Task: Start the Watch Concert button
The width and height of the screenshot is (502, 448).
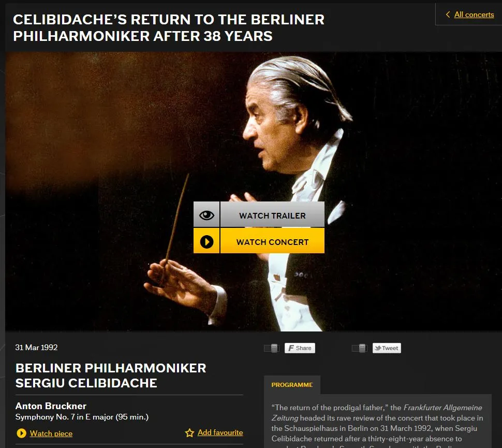Action: tap(259, 241)
